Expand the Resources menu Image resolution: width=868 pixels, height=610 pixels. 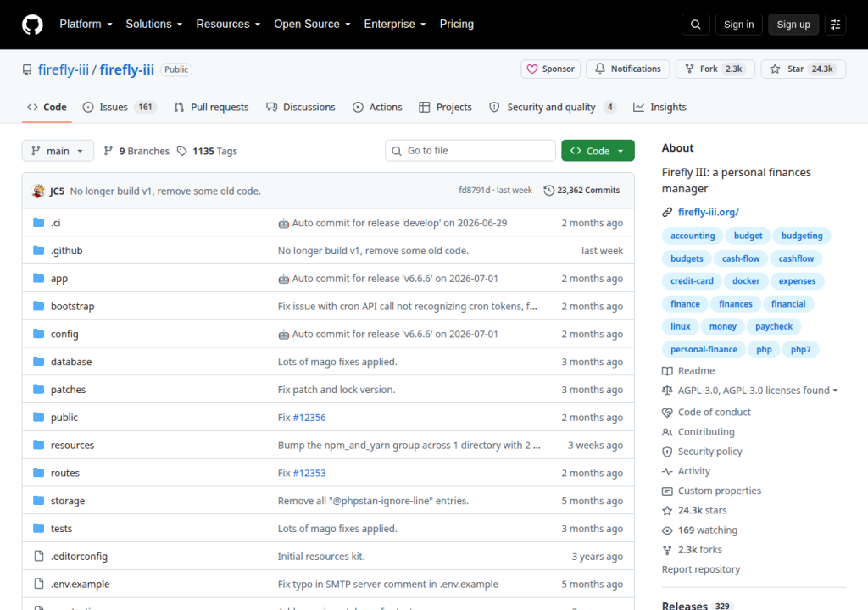(x=228, y=25)
